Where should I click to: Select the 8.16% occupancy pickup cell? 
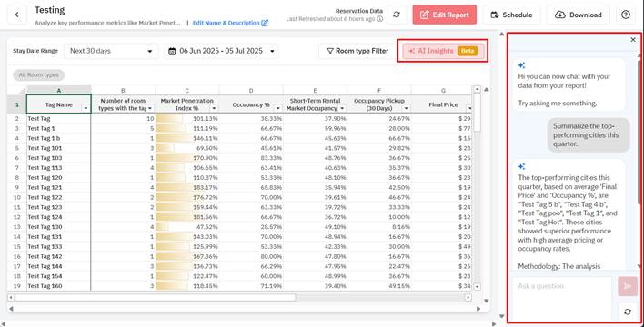379,227
